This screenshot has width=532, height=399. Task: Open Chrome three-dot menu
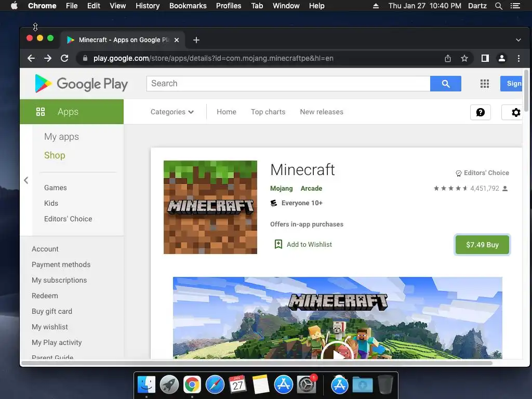point(518,58)
